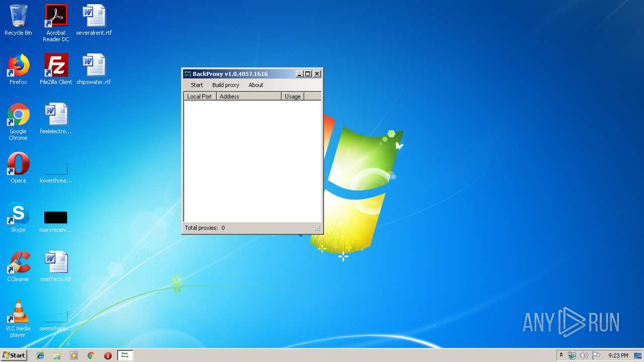
Task: Sort by Address column header
Action: (x=249, y=97)
